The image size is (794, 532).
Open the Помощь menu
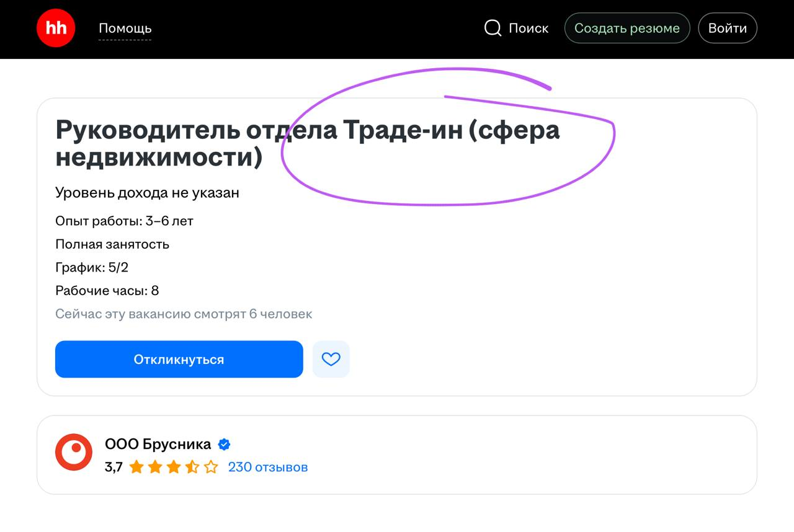(125, 29)
